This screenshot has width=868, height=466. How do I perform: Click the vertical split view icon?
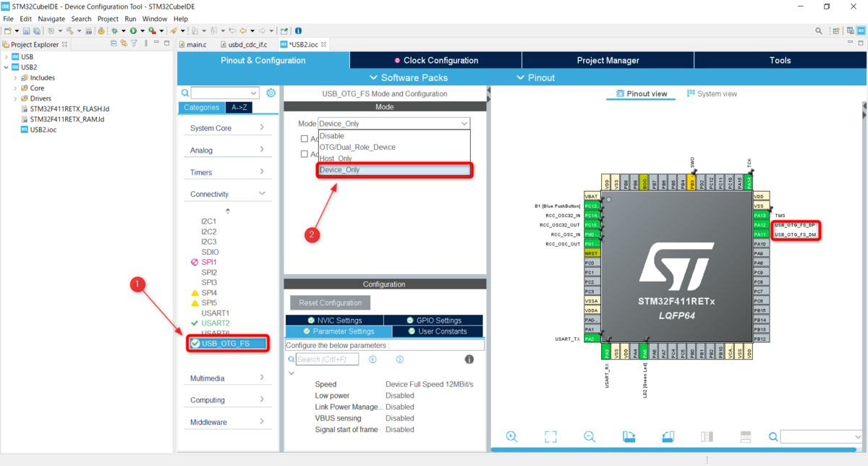point(707,436)
